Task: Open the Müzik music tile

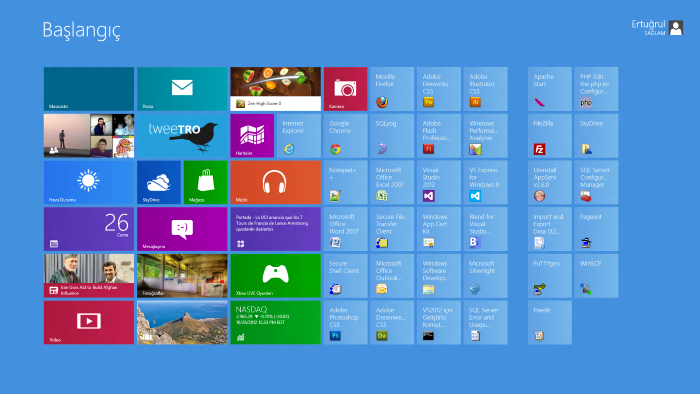Action: point(275,182)
